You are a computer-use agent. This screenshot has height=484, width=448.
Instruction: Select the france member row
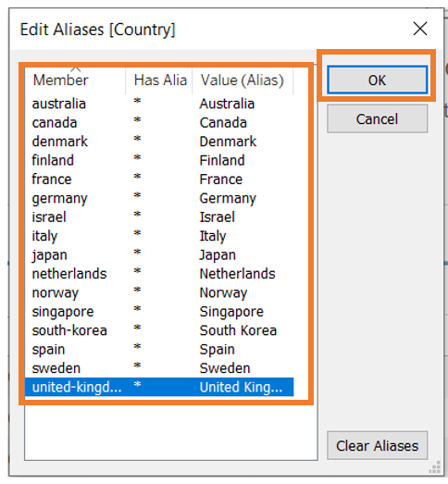click(159, 180)
